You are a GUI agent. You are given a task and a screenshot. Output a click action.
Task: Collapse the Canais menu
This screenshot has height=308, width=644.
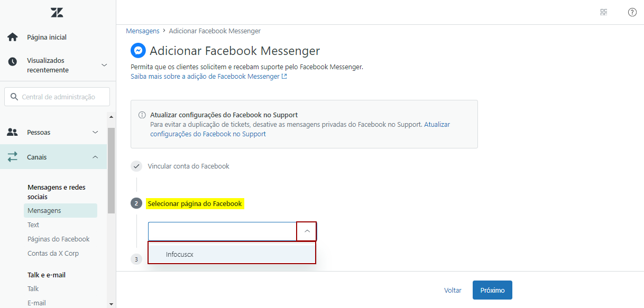[95, 157]
